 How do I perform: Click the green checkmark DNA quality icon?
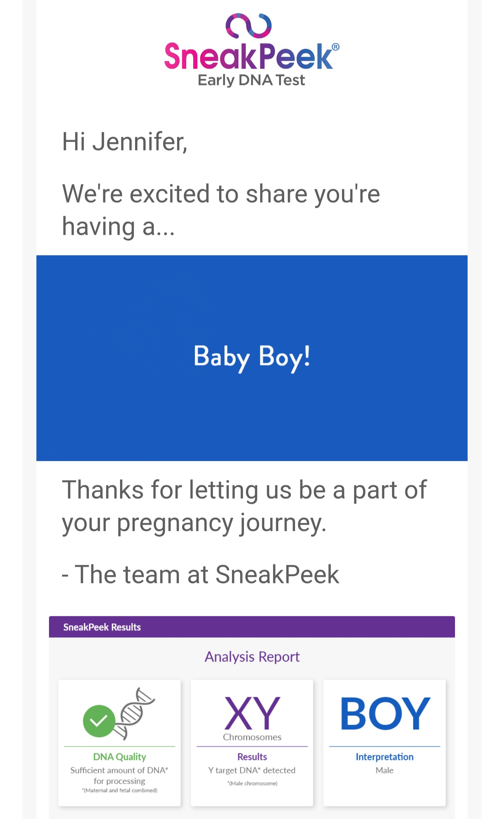point(99,721)
